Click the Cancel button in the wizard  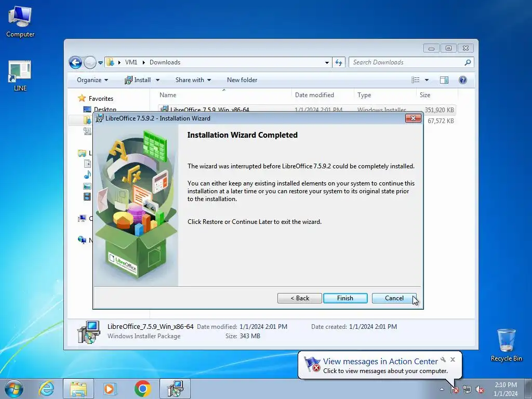[x=394, y=298]
